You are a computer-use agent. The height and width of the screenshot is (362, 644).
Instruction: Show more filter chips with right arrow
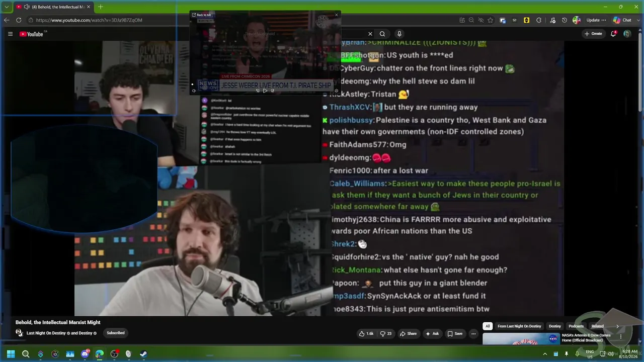(x=617, y=326)
